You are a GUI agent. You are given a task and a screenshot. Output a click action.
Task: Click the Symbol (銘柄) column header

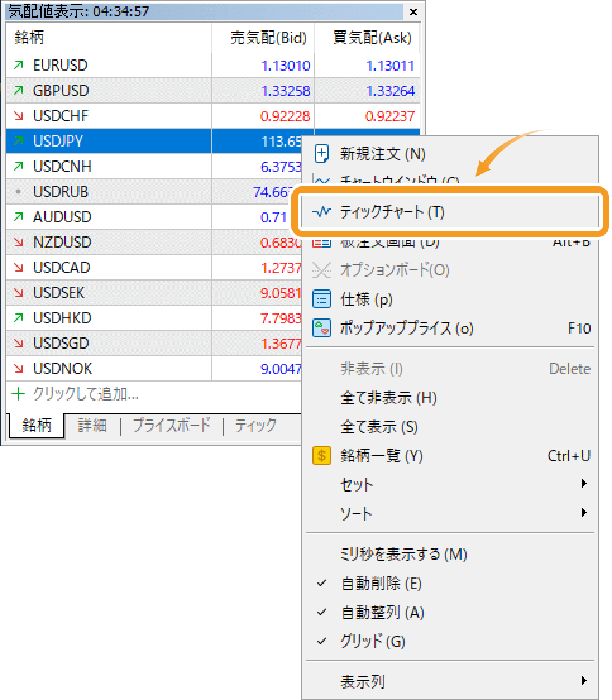point(109,37)
